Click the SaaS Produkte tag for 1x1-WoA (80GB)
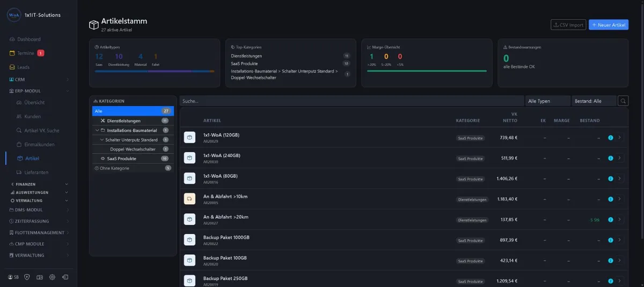 (x=470, y=179)
